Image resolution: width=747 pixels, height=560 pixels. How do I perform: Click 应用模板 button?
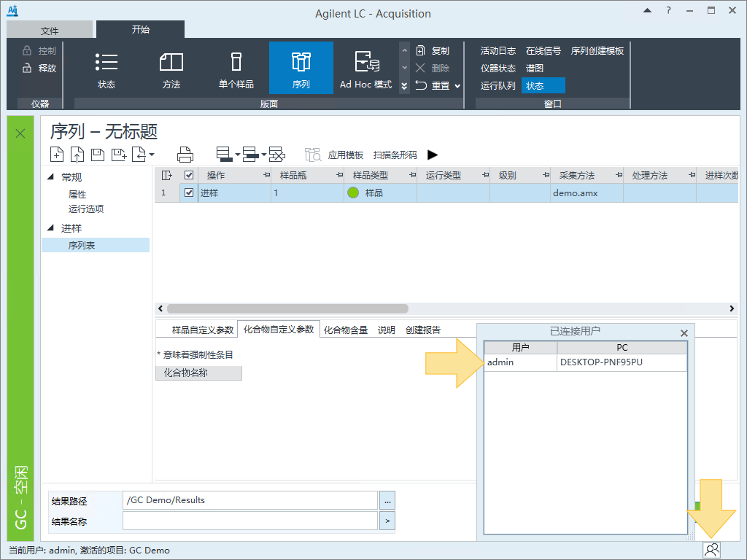[345, 155]
